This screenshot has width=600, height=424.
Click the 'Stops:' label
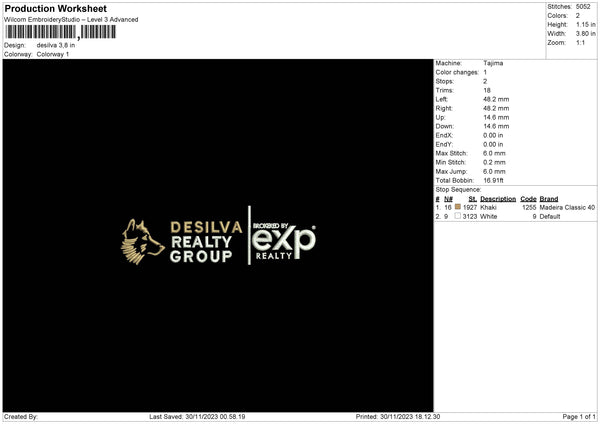click(445, 82)
